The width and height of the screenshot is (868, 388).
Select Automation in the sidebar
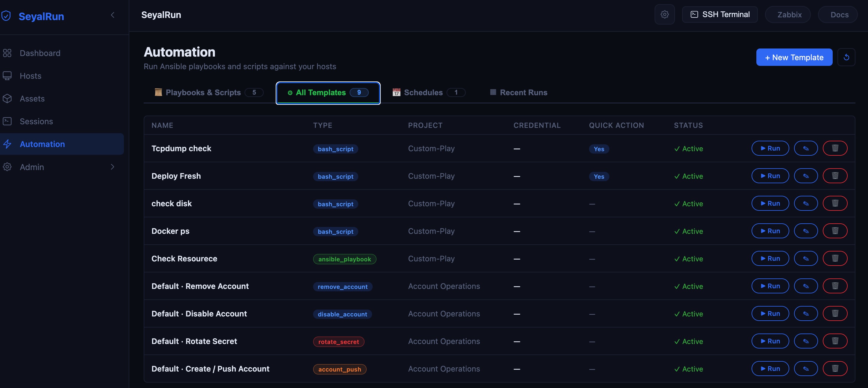pyautogui.click(x=62, y=144)
